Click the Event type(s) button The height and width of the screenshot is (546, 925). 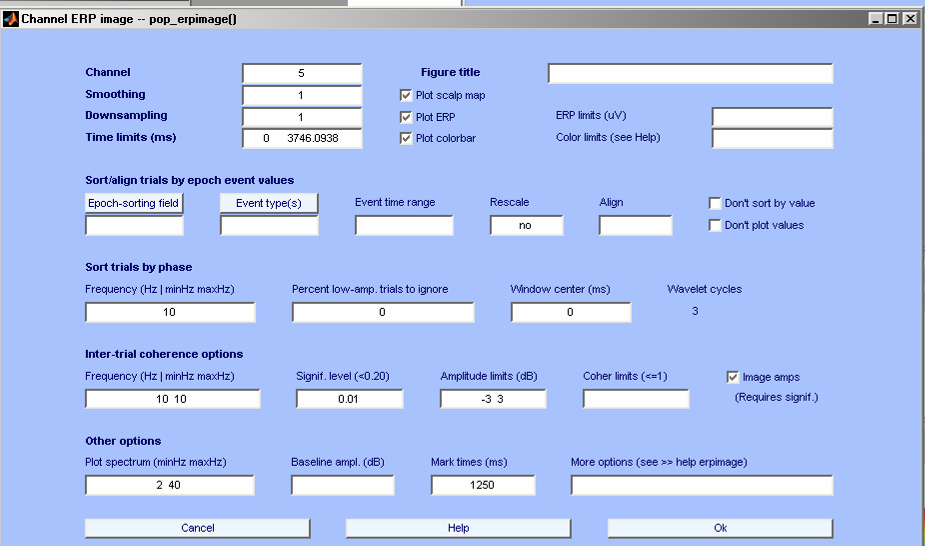click(269, 203)
